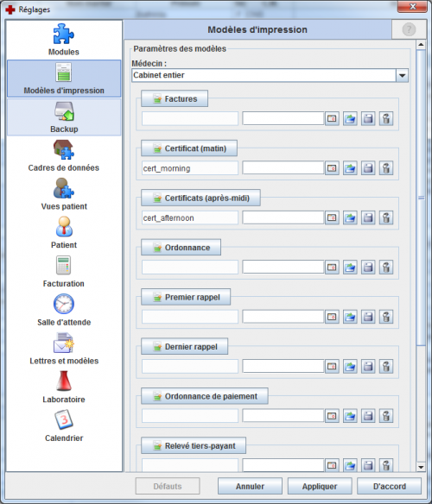
Task: Click the cert_morning text field
Action: coord(190,168)
